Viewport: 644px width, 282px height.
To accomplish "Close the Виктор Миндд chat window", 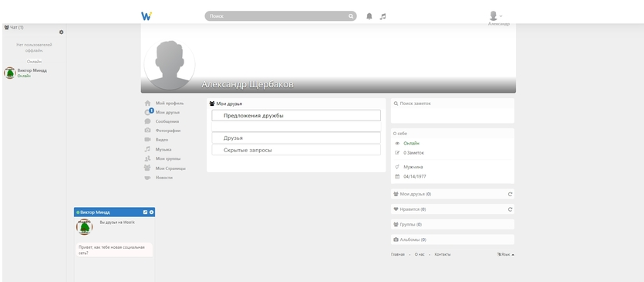I will click(152, 212).
